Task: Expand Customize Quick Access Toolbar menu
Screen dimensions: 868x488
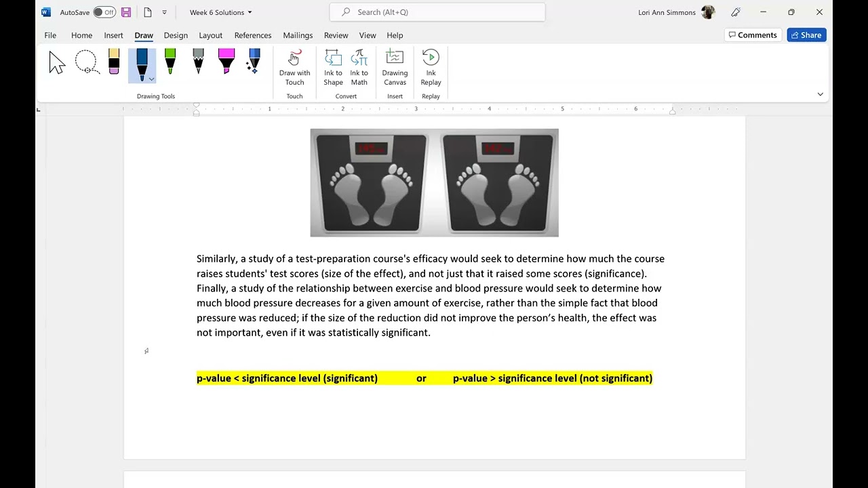Action: [x=164, y=12]
